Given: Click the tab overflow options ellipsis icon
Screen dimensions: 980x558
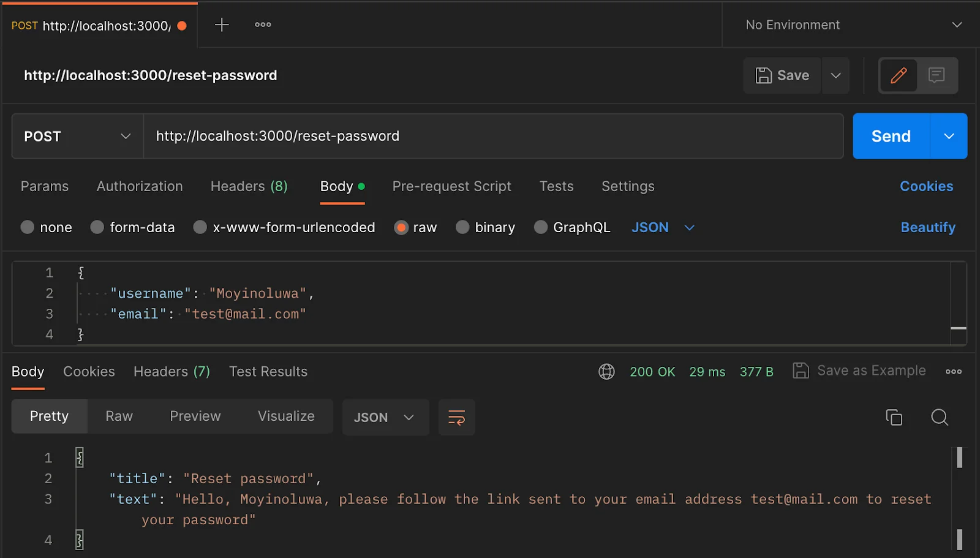Looking at the screenshot, I should 263,25.
